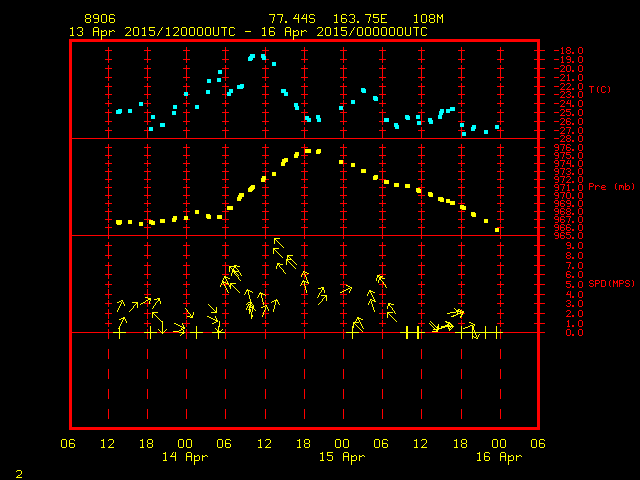640x480 pixels.
Task: Select the 15 Apr date label
Action: click(342, 457)
